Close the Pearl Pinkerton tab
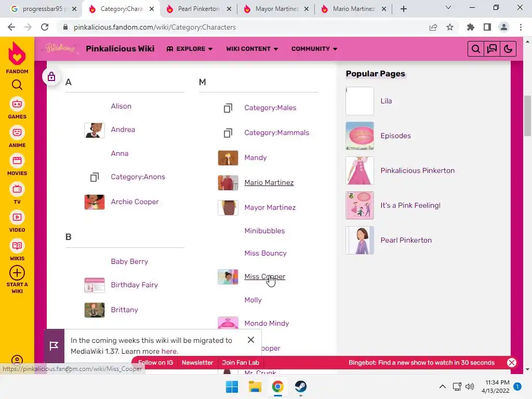The image size is (532, 399). pyautogui.click(x=229, y=9)
